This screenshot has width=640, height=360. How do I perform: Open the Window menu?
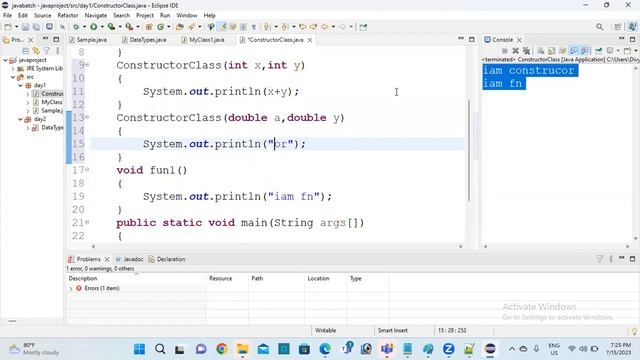(187, 16)
